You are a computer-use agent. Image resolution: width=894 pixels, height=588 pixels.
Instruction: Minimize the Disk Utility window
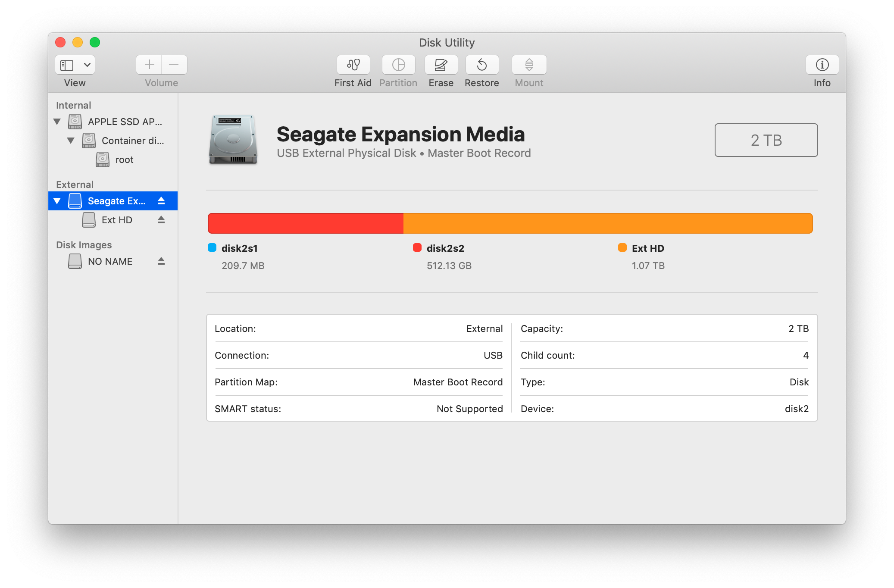[78, 42]
